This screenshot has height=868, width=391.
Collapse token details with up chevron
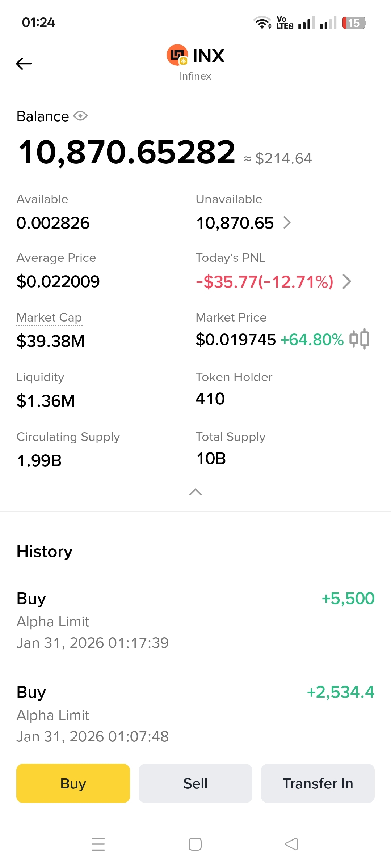pyautogui.click(x=195, y=492)
